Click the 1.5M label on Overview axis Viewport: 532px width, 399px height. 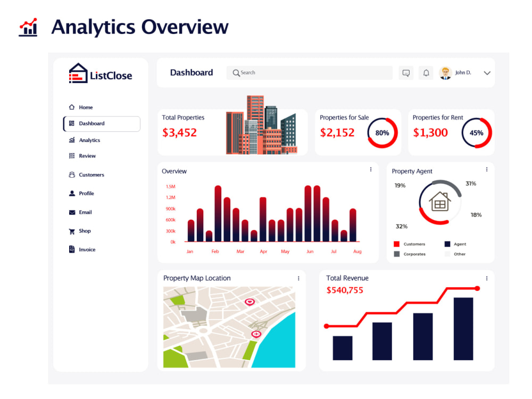pyautogui.click(x=171, y=187)
